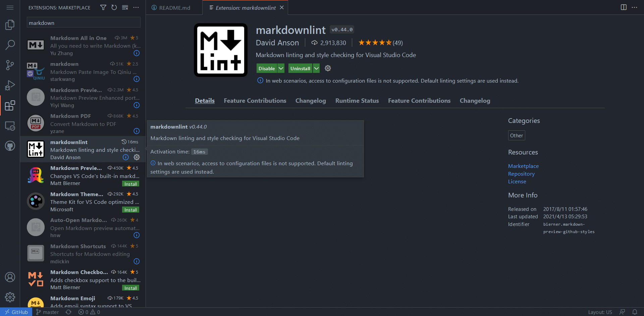This screenshot has width=644, height=316.
Task: Open the first Feature Contributions tab
Action: coord(255,101)
